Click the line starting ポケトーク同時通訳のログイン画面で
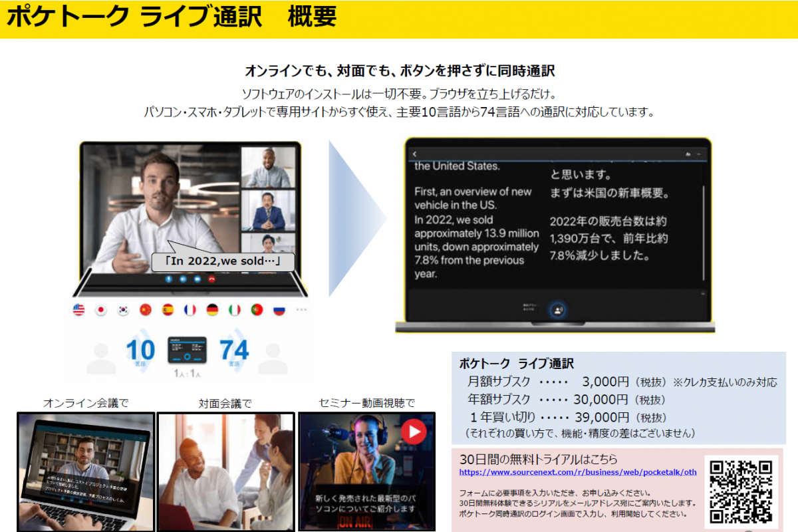This screenshot has height=532, width=798. coord(573,514)
